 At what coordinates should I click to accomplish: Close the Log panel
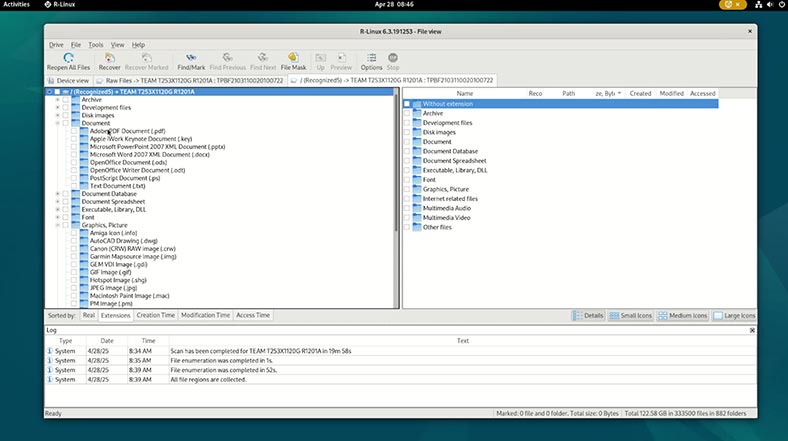[752, 330]
